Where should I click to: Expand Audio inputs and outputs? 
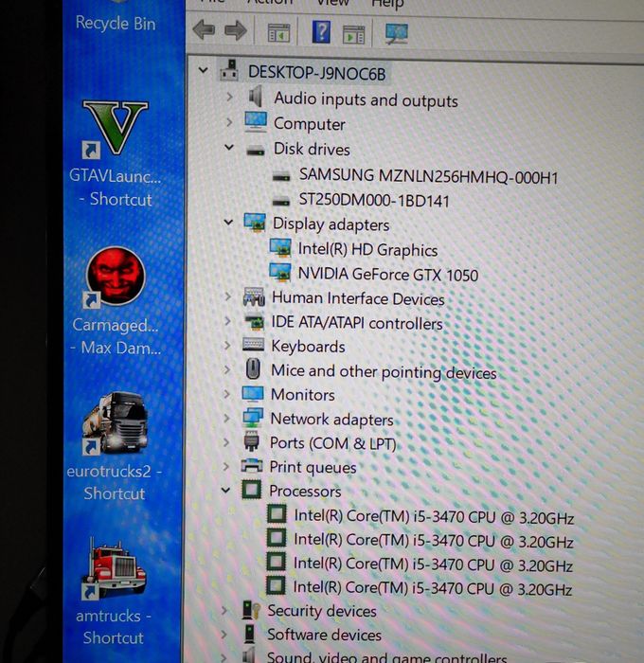(x=229, y=98)
